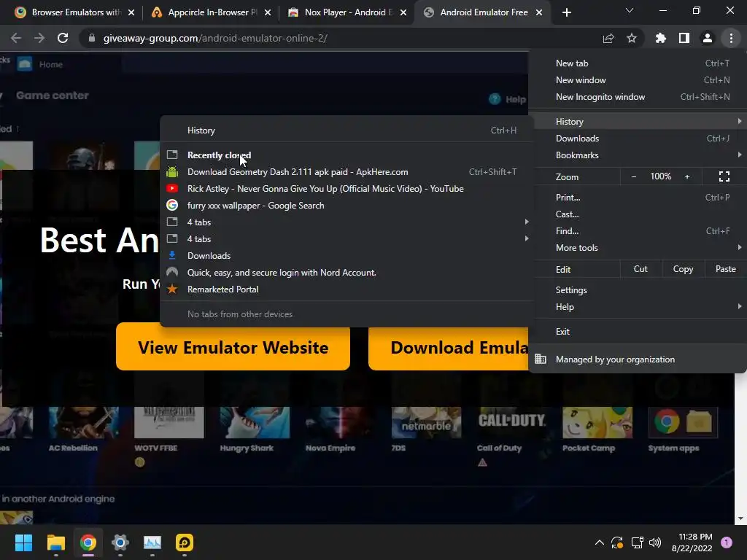This screenshot has height=560, width=747.
Task: Show hidden tray icons chevron
Action: [600, 542]
